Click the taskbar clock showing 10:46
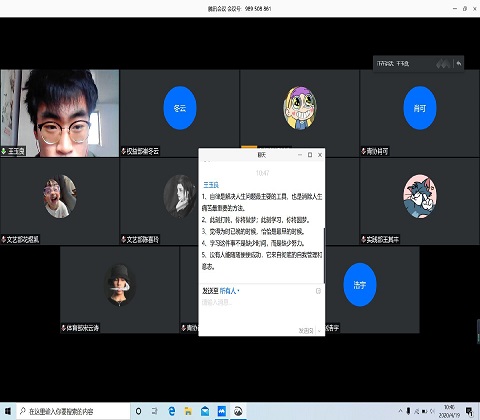 pos(449,411)
